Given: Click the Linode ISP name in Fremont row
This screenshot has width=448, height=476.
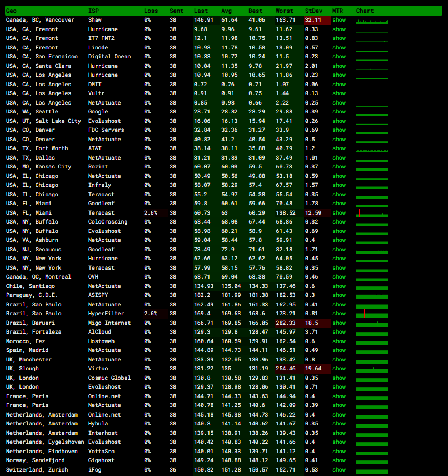Looking at the screenshot, I should (97, 48).
